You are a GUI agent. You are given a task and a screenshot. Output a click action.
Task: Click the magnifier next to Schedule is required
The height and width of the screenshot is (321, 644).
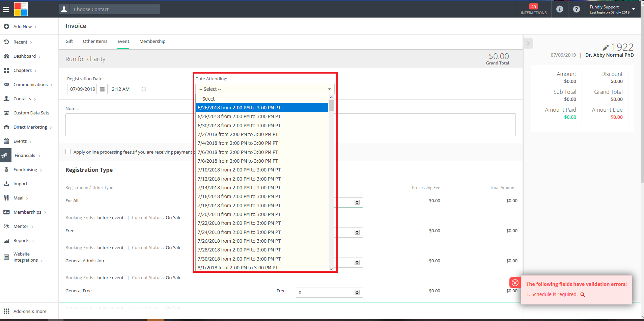coord(582,294)
